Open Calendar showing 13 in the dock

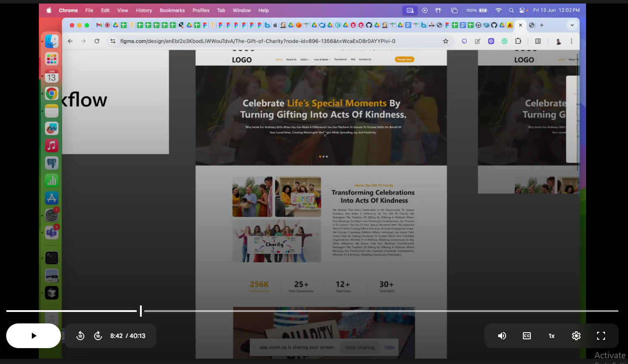click(x=52, y=76)
